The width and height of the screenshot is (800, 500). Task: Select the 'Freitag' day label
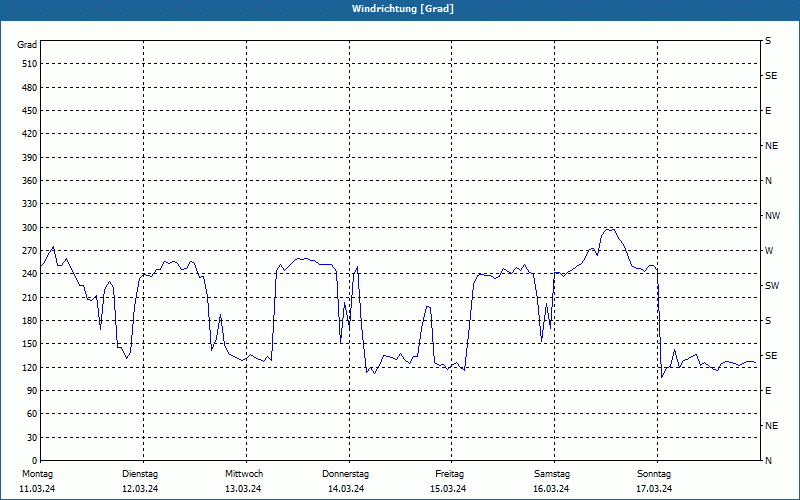449,474
